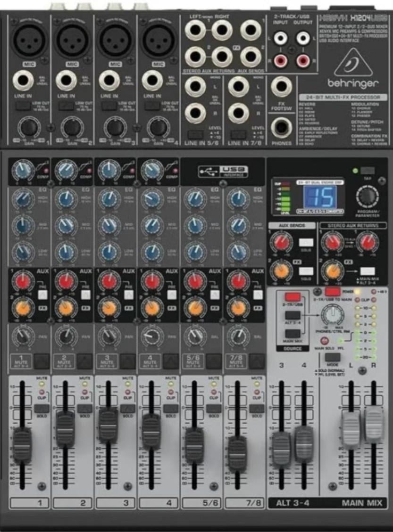Click the channel 1 XLR MIC input
Image resolution: width=393 pixels, height=532 pixels.
coord(29,40)
